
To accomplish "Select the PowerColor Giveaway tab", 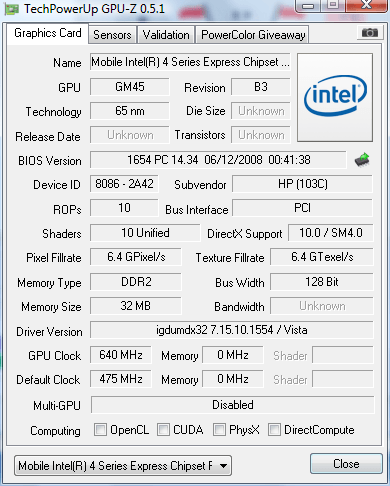I will (x=253, y=35).
